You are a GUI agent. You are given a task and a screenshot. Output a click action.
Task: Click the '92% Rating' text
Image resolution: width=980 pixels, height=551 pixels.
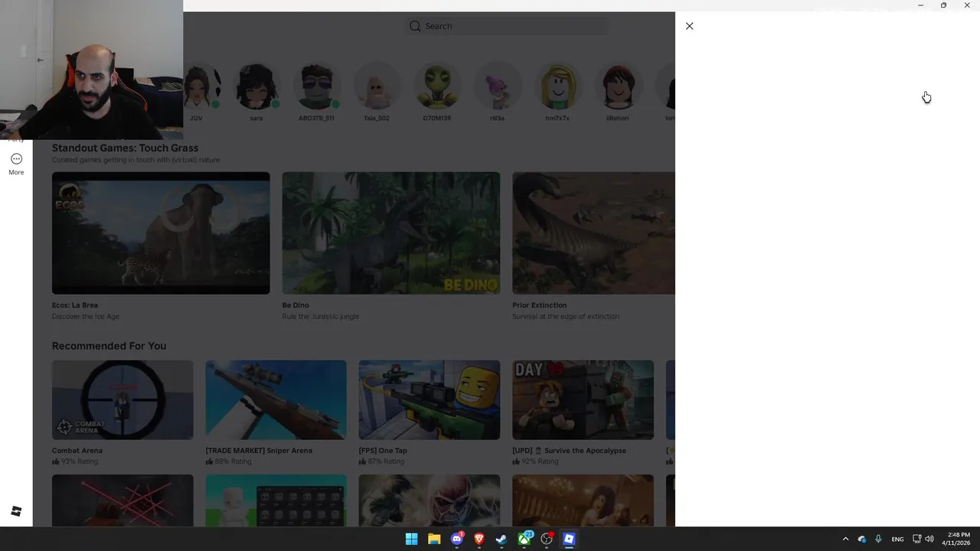click(540, 461)
